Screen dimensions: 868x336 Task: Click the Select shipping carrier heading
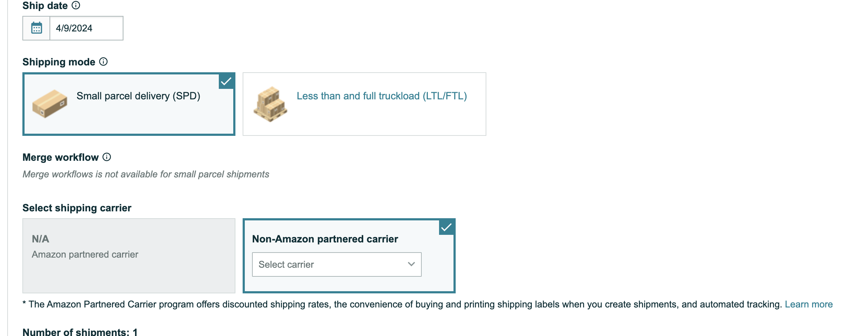point(77,208)
